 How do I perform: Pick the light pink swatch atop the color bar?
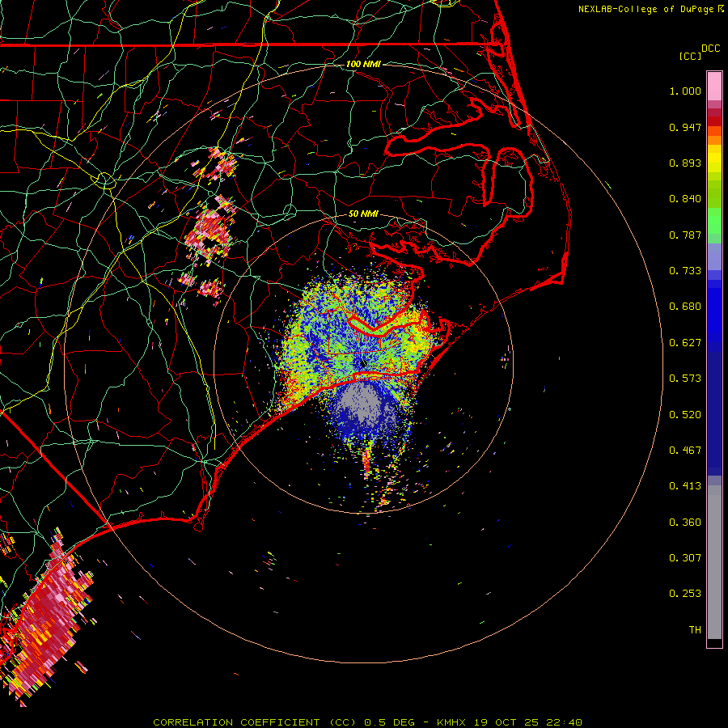tap(714, 87)
